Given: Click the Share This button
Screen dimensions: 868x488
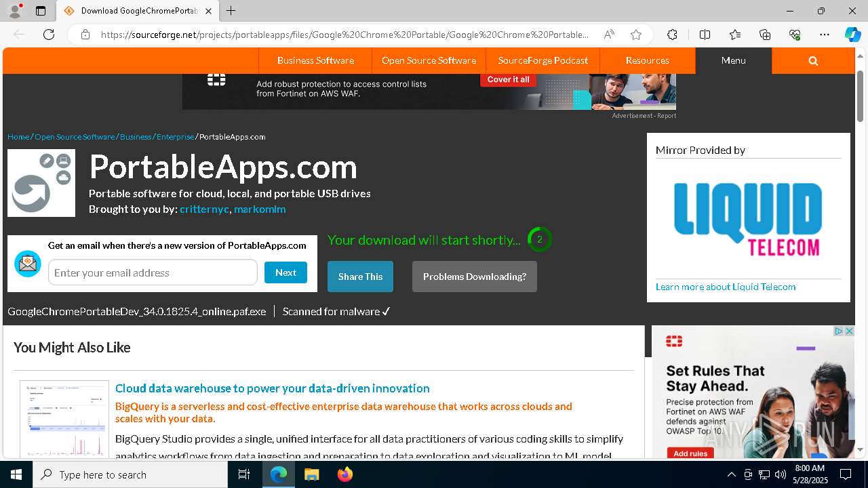Looking at the screenshot, I should pyautogui.click(x=360, y=277).
